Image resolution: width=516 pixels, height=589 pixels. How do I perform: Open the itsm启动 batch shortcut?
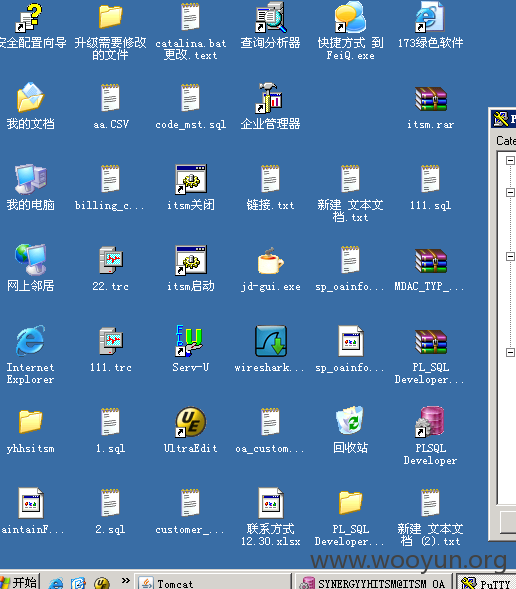coord(191,260)
